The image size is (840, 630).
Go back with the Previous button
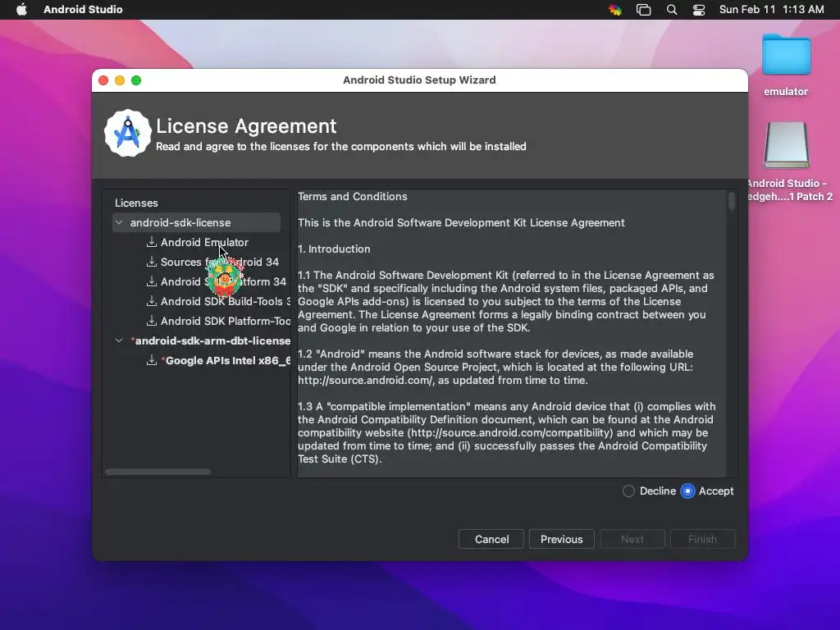561,540
